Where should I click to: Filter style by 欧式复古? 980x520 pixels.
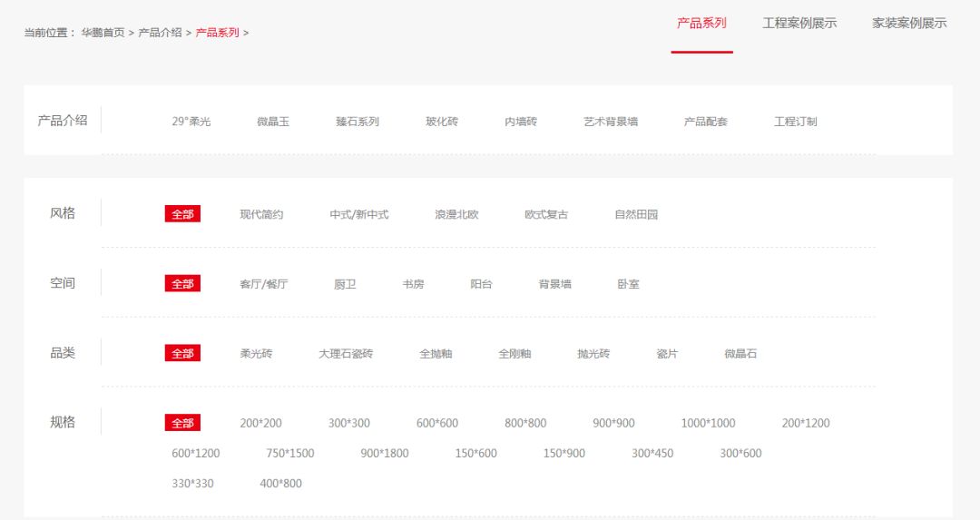[546, 215]
